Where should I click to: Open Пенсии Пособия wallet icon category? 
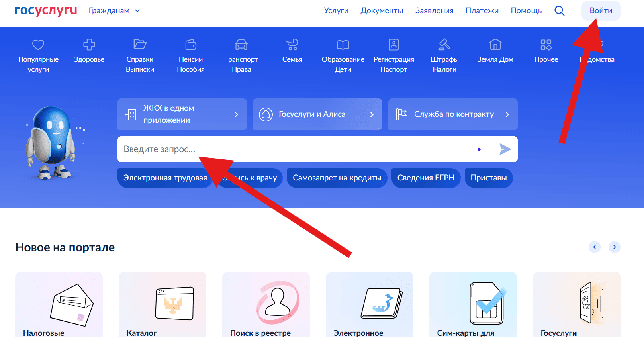pos(191,45)
